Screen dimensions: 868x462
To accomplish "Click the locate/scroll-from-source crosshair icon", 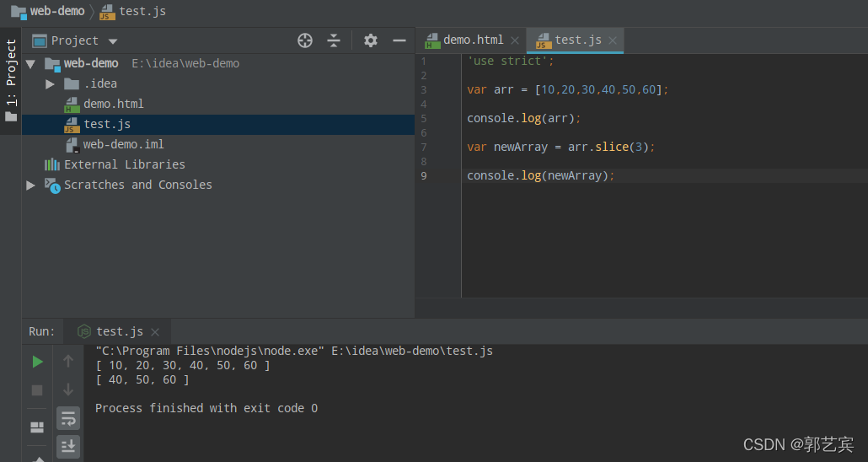I will [305, 40].
